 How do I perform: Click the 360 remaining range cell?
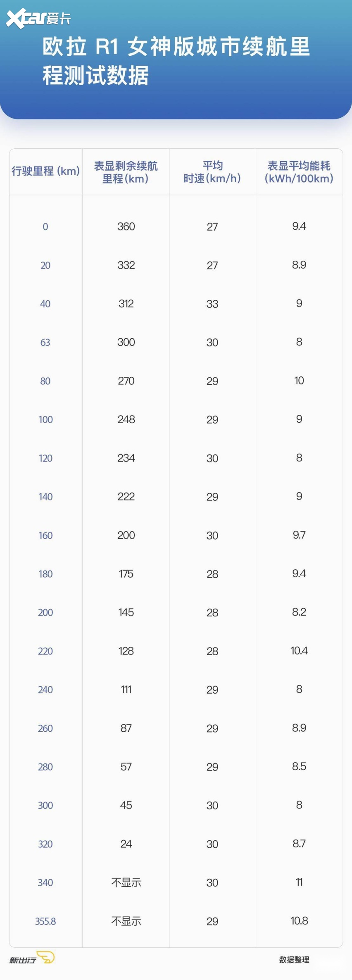(126, 226)
